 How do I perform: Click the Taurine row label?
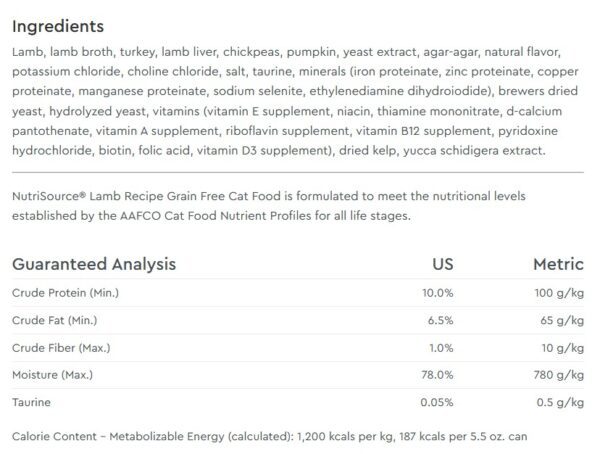point(31,402)
